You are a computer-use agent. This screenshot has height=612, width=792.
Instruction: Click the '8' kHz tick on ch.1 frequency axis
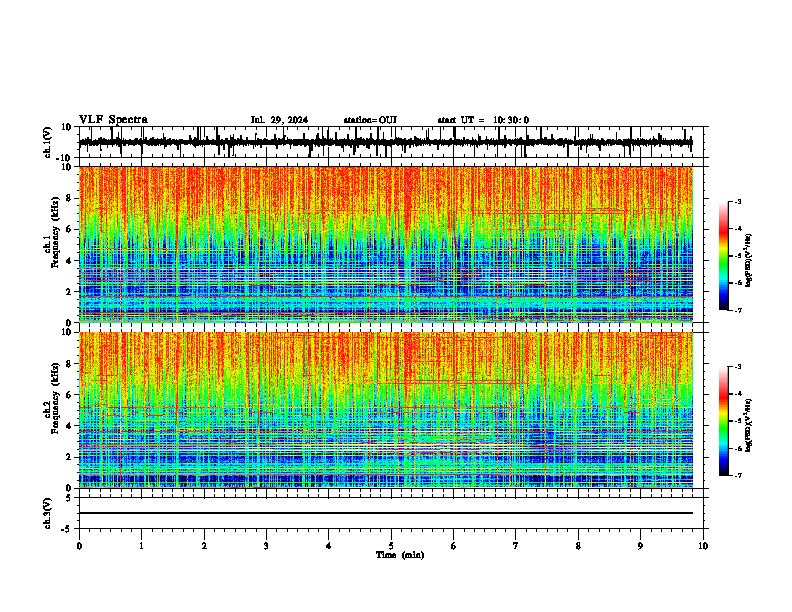coord(69,198)
